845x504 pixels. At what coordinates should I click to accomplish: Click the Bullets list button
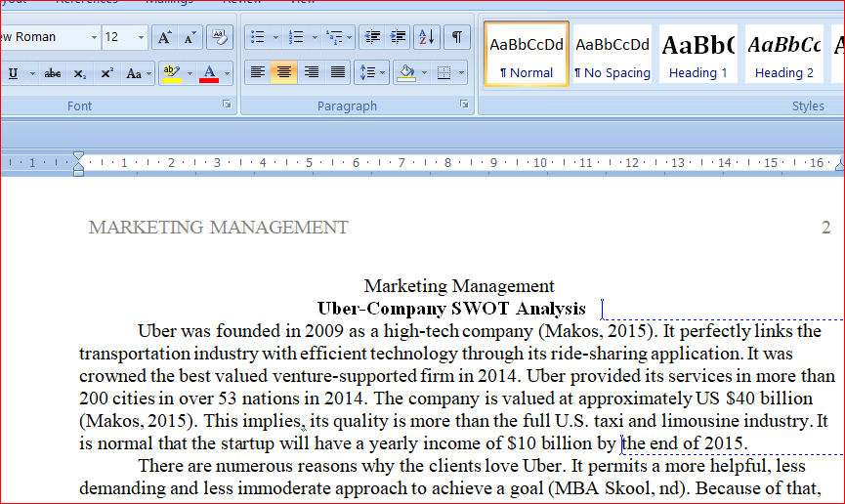258,37
